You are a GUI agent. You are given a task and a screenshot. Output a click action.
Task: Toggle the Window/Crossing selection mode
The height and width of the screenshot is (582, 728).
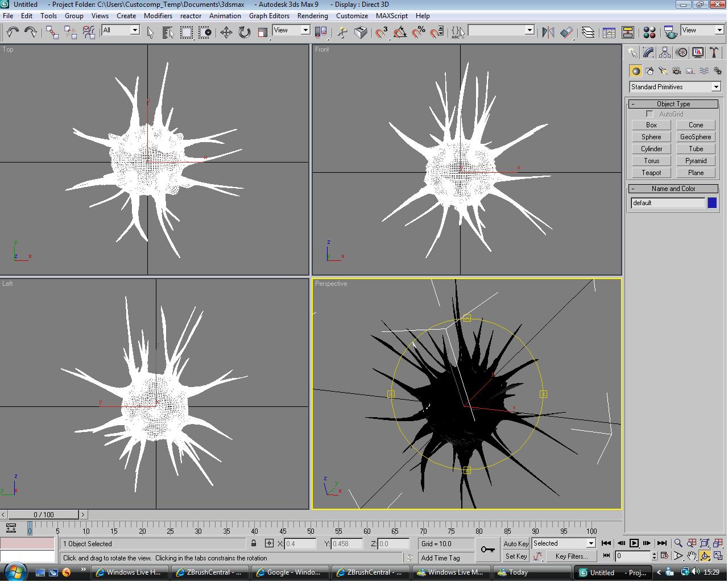205,32
